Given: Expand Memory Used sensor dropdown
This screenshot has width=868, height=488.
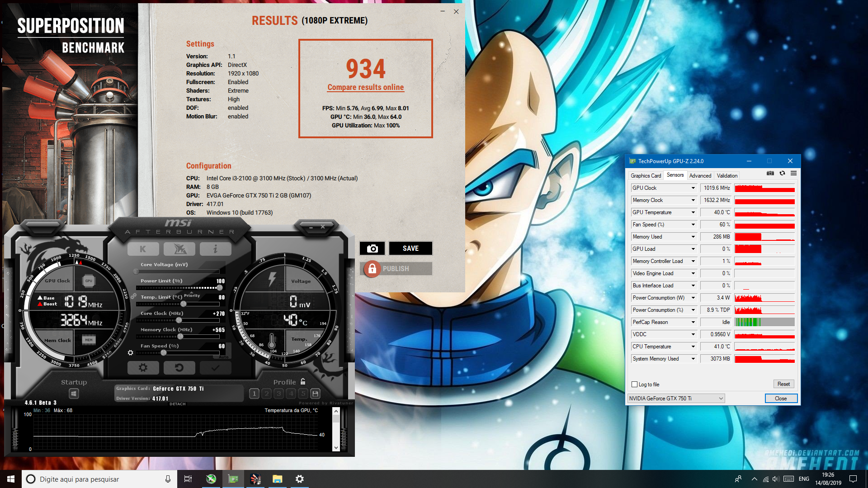Looking at the screenshot, I should (x=693, y=237).
